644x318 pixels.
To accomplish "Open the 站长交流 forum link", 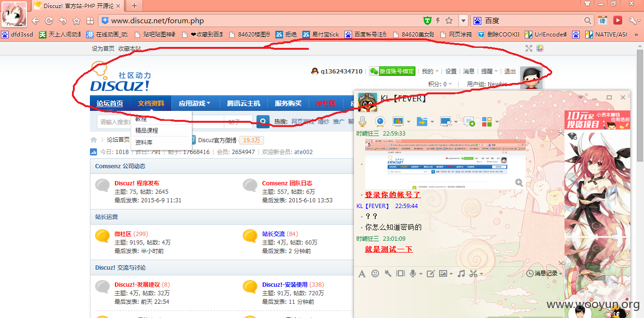I will [x=273, y=234].
